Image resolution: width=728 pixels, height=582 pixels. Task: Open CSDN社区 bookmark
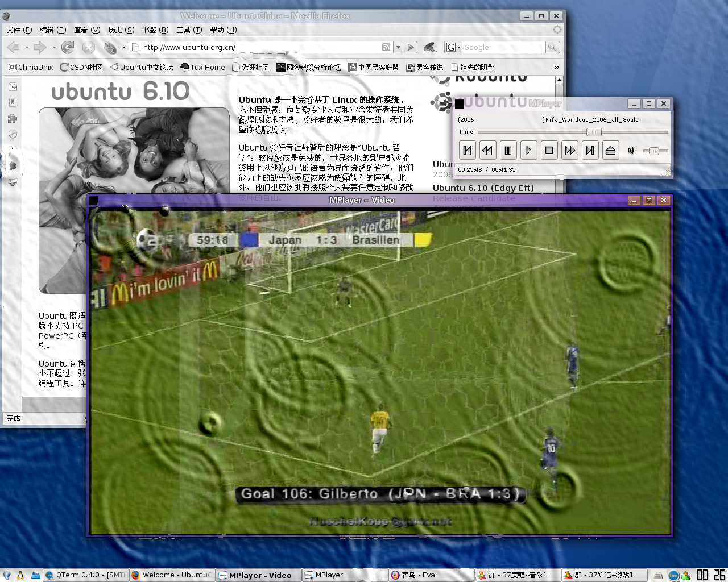pyautogui.click(x=81, y=67)
